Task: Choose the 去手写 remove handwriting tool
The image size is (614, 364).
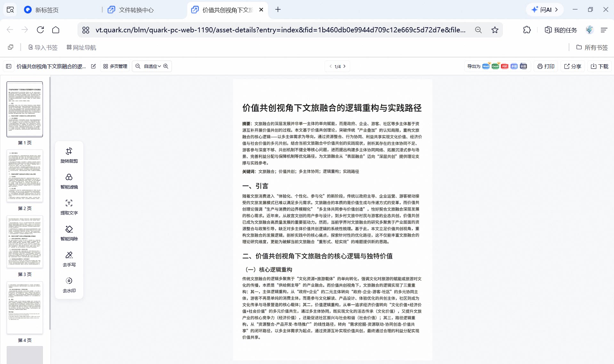Action: [69, 259]
